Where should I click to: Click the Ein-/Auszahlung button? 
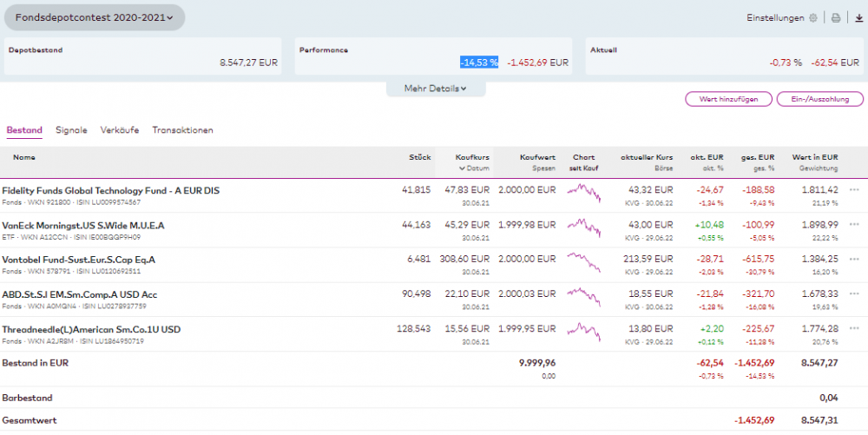[x=819, y=99]
